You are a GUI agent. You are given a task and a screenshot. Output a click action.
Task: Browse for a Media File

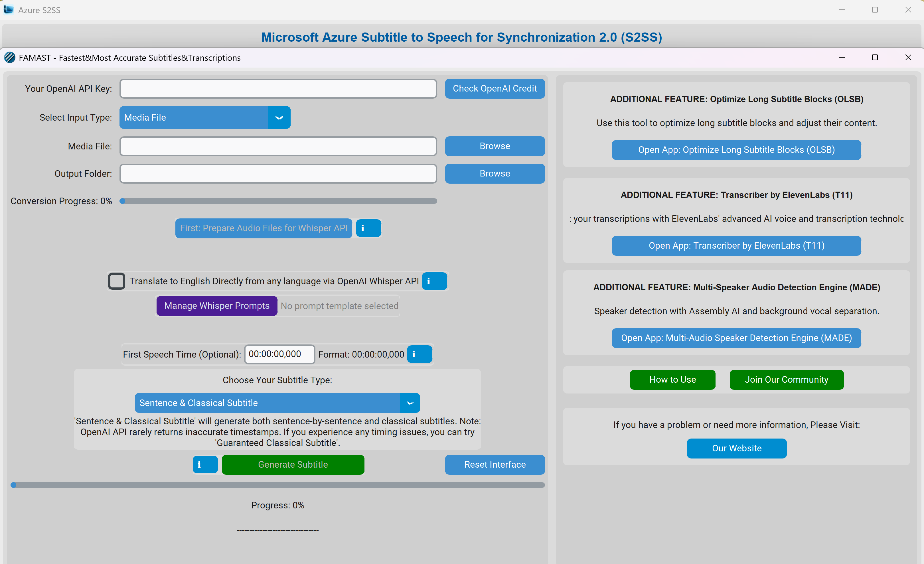tap(494, 146)
